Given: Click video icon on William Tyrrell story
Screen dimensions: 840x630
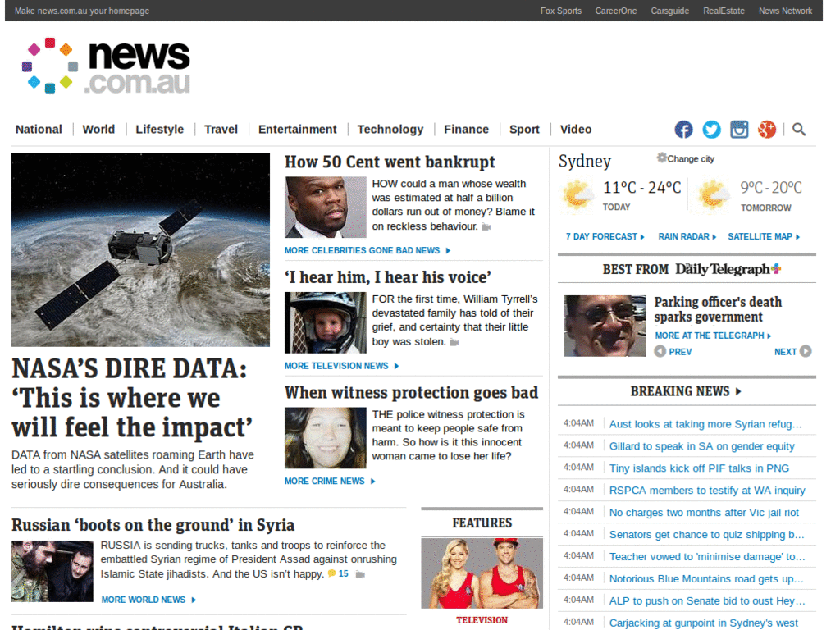Looking at the screenshot, I should pyautogui.click(x=454, y=342).
